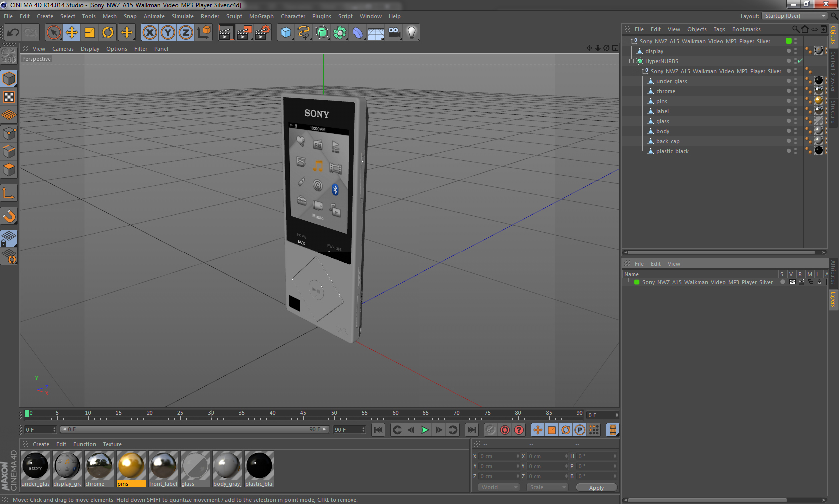Open the Mesh menu
The width and height of the screenshot is (839, 504).
point(109,16)
